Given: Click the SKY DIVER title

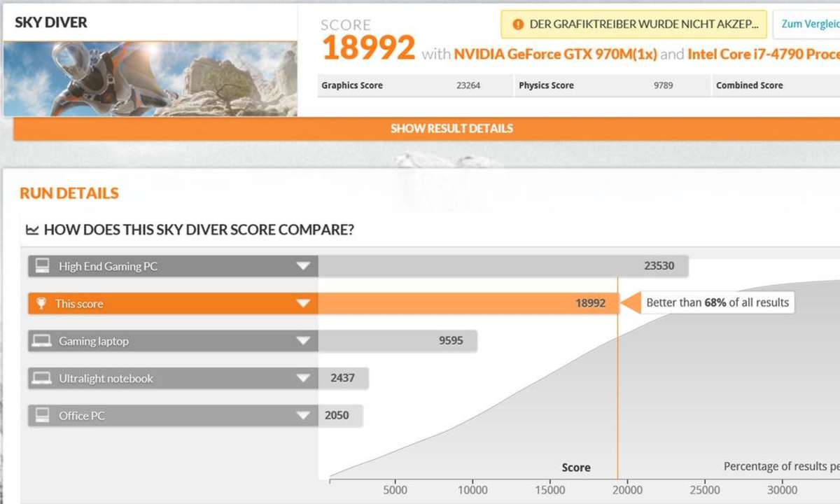Looking at the screenshot, I should 51,22.
